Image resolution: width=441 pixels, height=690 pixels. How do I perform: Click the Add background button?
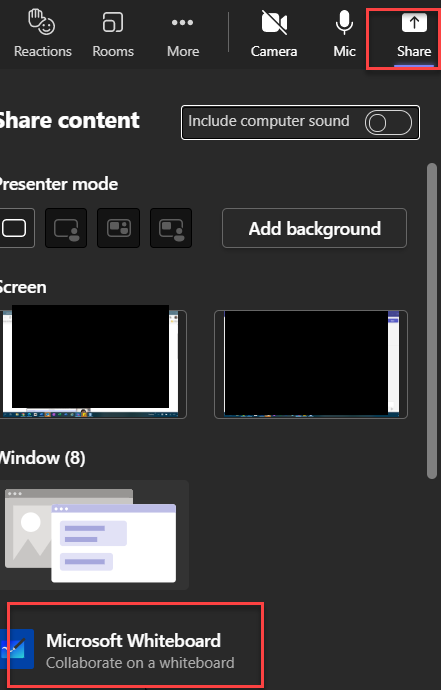pyautogui.click(x=314, y=228)
